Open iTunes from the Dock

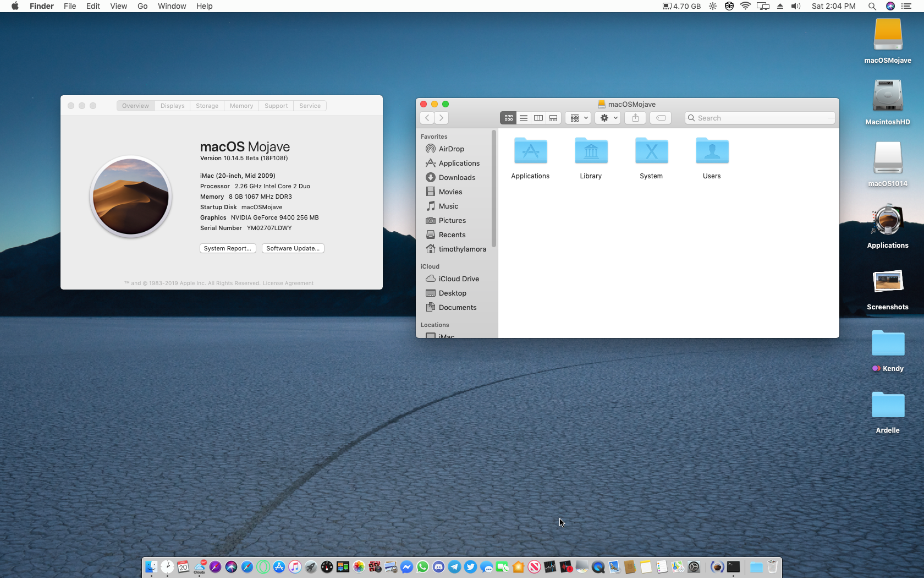(295, 566)
